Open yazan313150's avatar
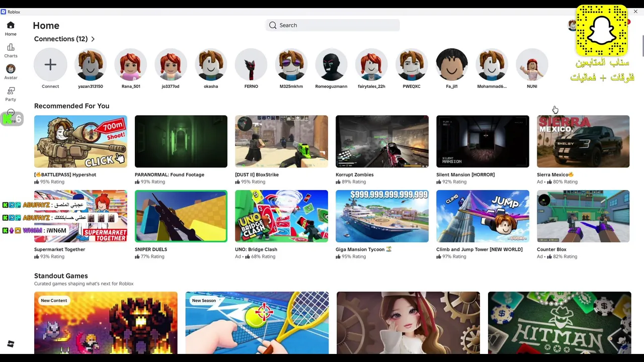 tap(91, 64)
